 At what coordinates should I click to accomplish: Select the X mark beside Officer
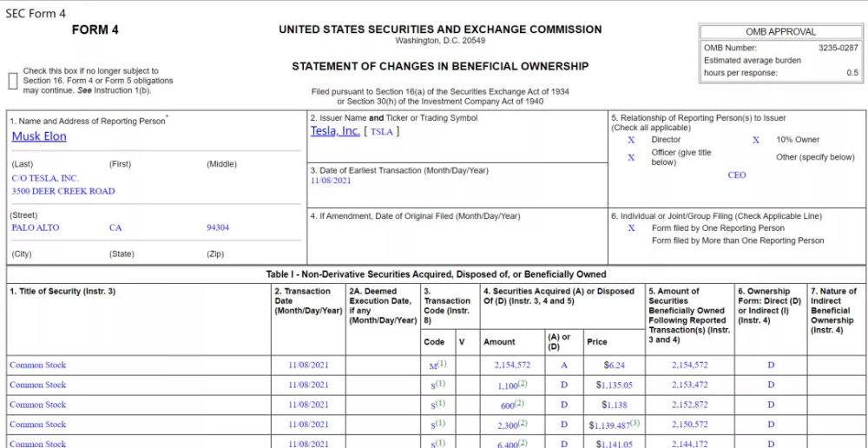pos(631,158)
